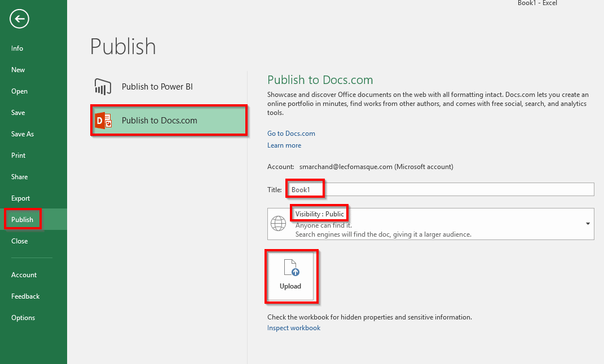Select Save As in the sidebar
The width and height of the screenshot is (604, 364).
click(x=23, y=134)
